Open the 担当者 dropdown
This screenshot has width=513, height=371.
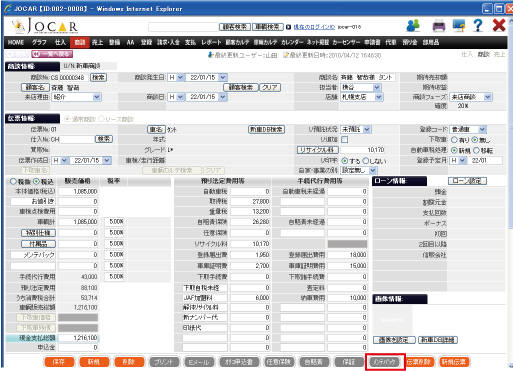[360, 88]
